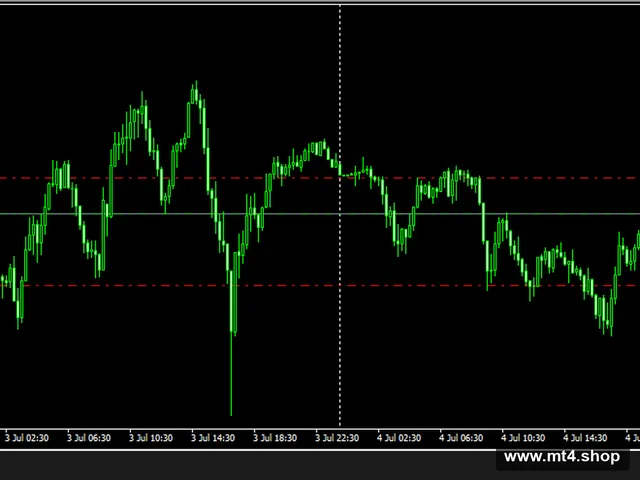Click the '4 Jul 02:30' time label
The image size is (640, 480).
(399, 438)
